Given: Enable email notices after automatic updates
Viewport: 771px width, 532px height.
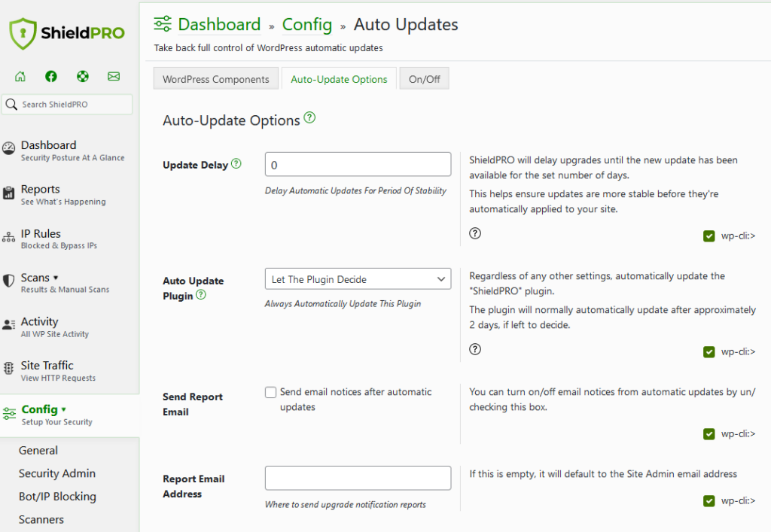Looking at the screenshot, I should (270, 392).
